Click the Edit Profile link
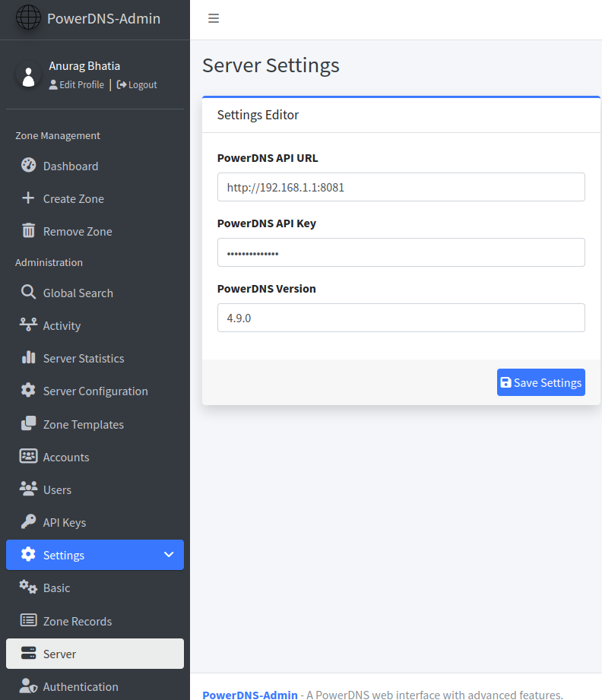This screenshot has height=700, width=602. [x=76, y=85]
